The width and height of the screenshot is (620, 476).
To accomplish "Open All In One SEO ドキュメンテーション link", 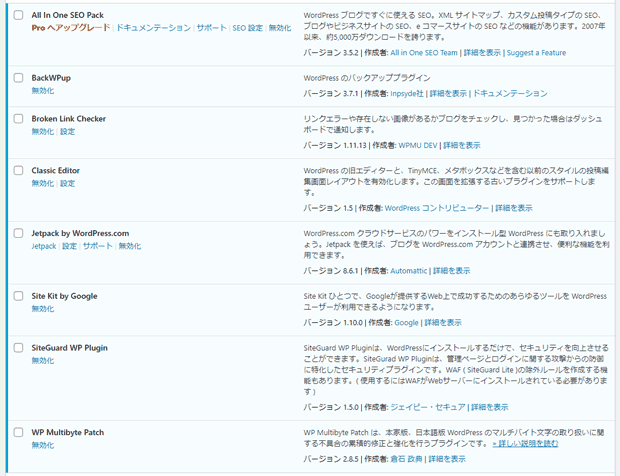I will pos(153,28).
